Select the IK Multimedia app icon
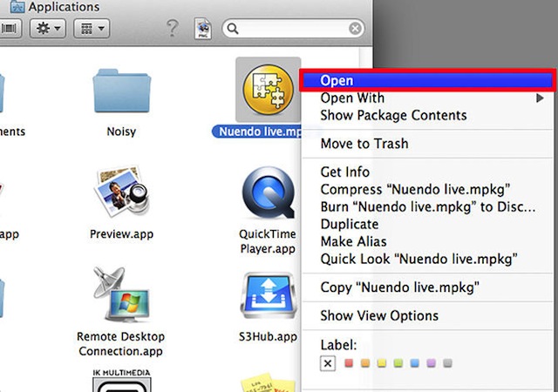 coord(122,381)
